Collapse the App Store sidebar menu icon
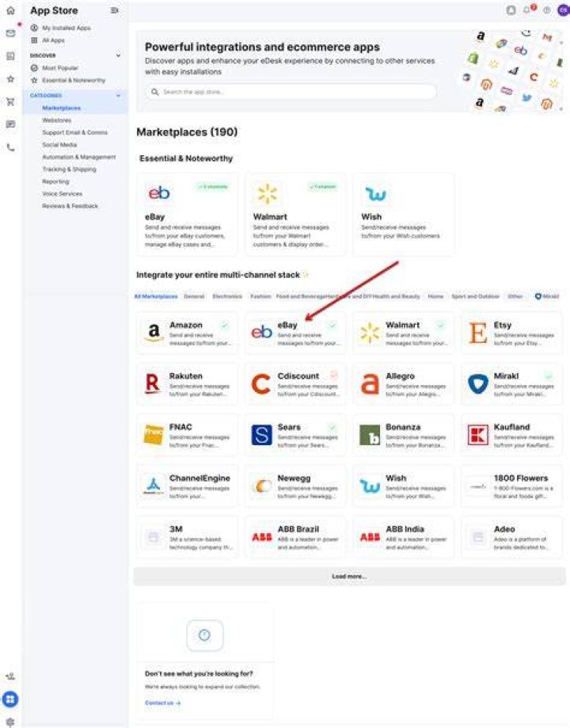The height and width of the screenshot is (728, 570). coord(114,10)
